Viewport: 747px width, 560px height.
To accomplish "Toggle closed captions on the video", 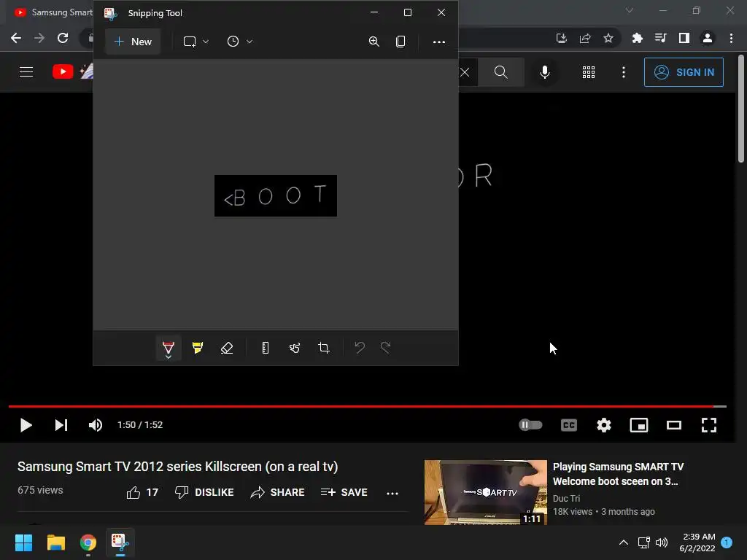I will (x=569, y=425).
